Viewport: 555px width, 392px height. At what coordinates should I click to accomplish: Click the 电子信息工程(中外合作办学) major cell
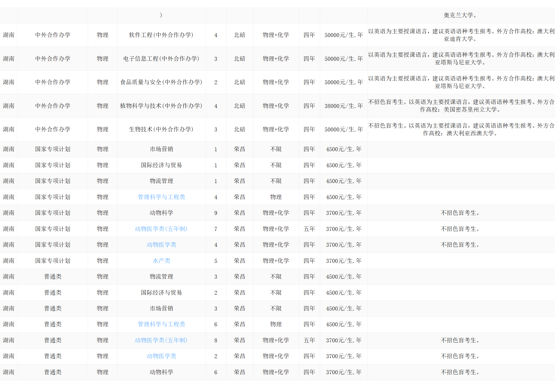point(161,59)
